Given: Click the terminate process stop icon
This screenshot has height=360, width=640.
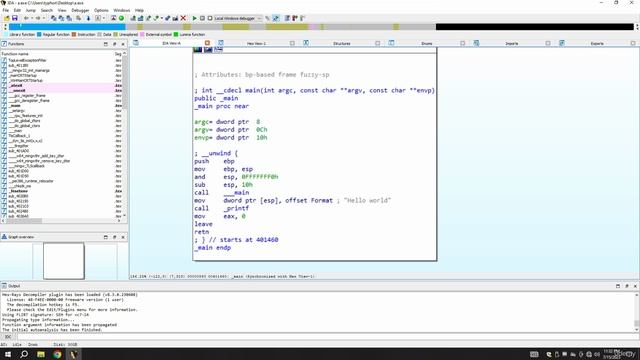Looking at the screenshot, I should coord(210,18).
